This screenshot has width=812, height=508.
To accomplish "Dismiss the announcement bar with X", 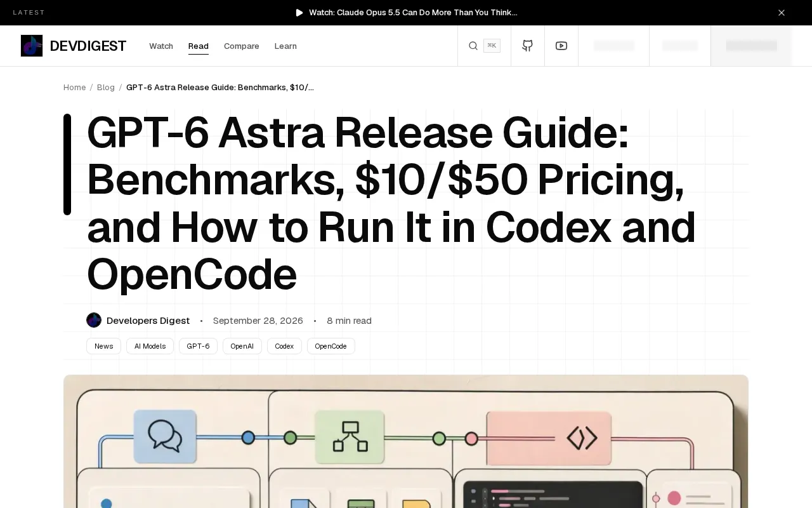I will [x=782, y=13].
